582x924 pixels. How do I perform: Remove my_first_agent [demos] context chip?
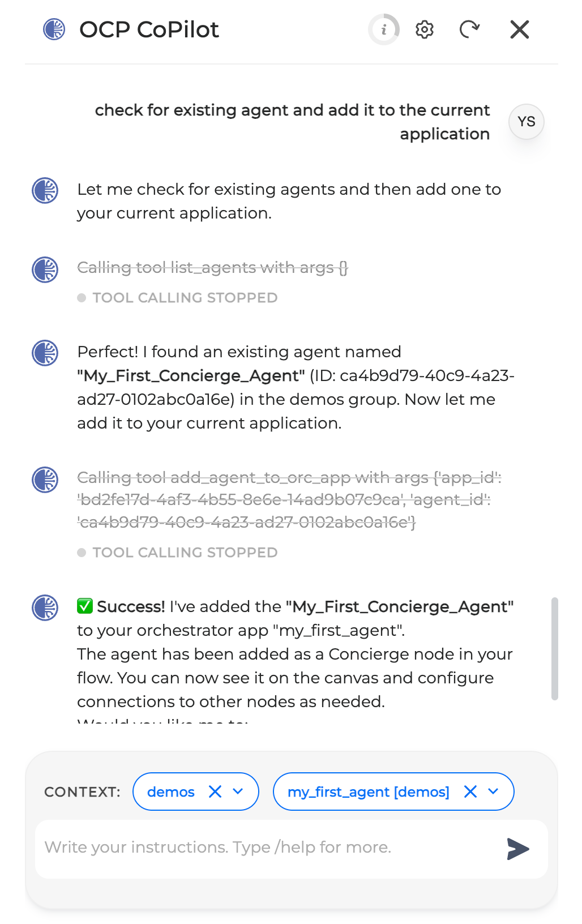pos(470,792)
